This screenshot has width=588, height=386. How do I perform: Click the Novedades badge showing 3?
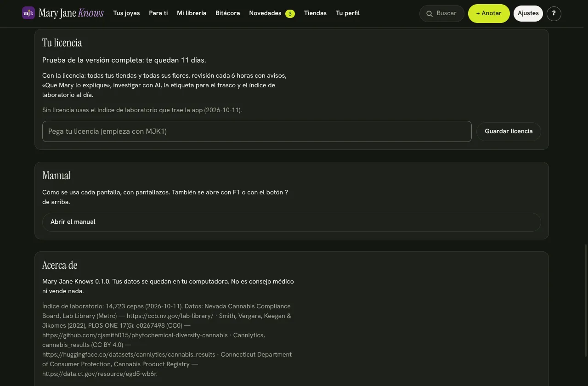(x=290, y=14)
